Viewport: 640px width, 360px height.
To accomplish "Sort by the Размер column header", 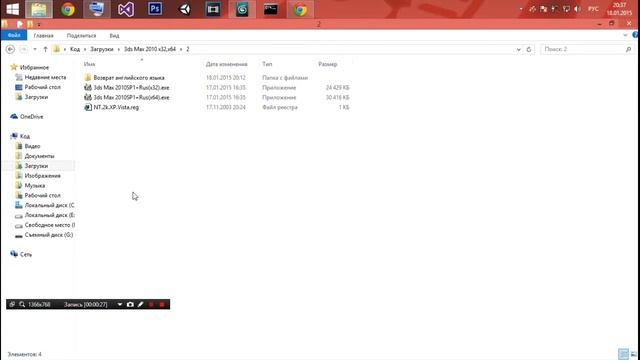I will click(328, 64).
